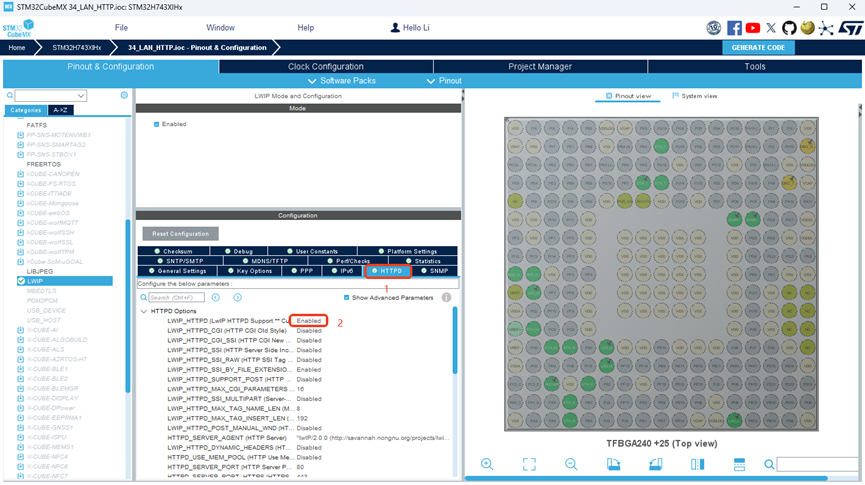Click the STM32H743XIHx breadcrumb
This screenshot has height=485, width=865.
click(77, 47)
